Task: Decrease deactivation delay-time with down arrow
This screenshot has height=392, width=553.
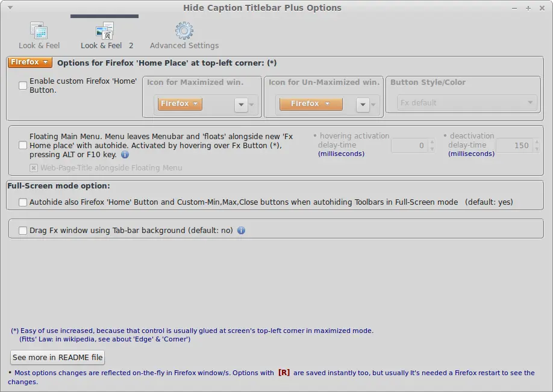Action: point(537,149)
